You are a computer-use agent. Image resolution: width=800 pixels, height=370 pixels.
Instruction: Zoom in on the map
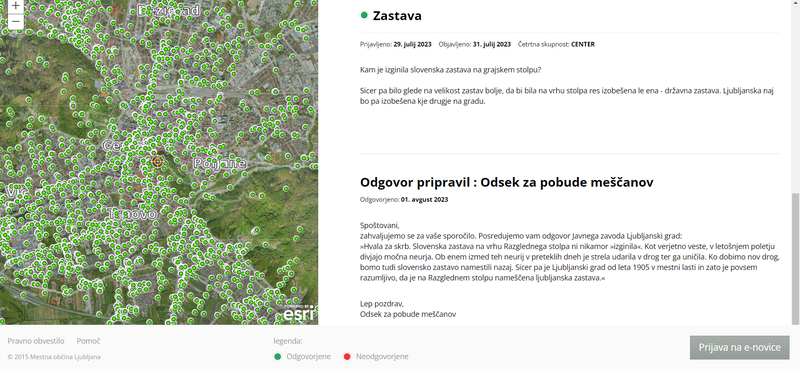16,6
